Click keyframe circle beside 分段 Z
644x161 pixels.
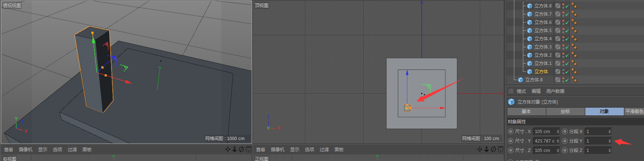coord(565,150)
